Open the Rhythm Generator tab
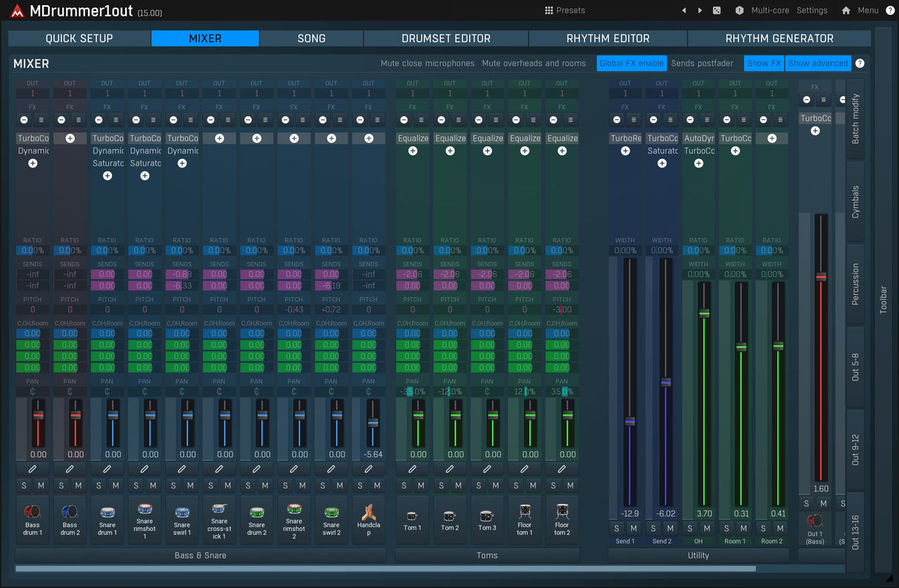 (779, 39)
